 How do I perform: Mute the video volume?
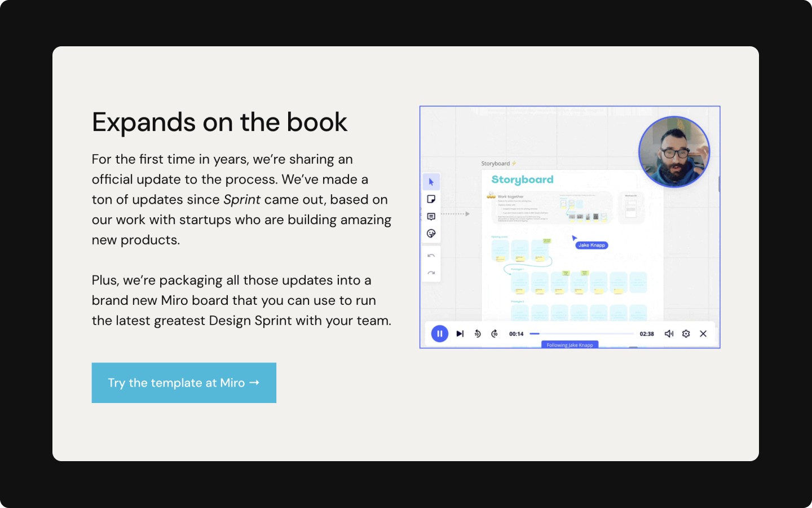tap(669, 334)
